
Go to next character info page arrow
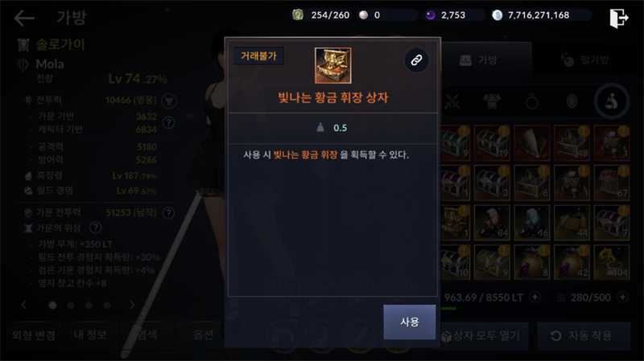pyautogui.click(x=132, y=305)
